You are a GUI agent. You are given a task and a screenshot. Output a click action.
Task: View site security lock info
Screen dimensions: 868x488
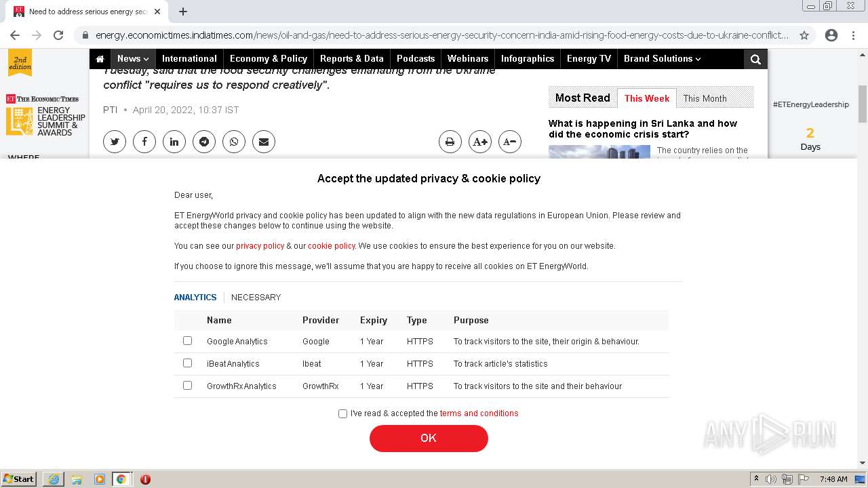[85, 35]
